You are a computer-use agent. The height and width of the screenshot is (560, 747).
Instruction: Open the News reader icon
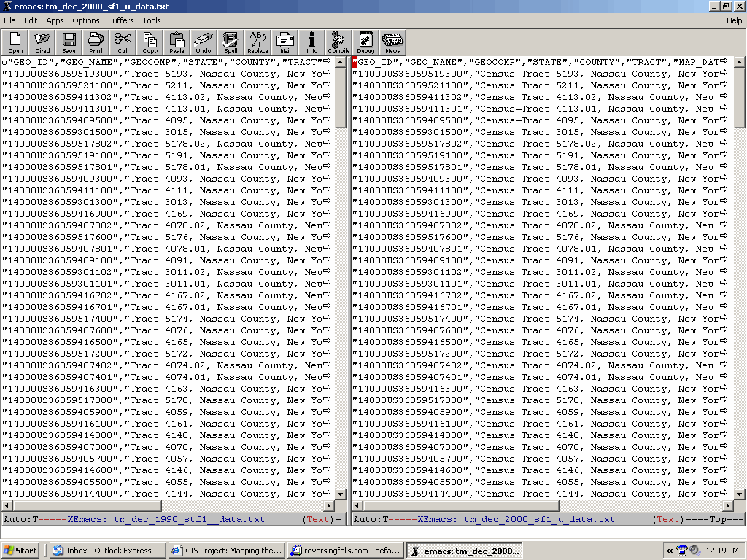(x=392, y=42)
